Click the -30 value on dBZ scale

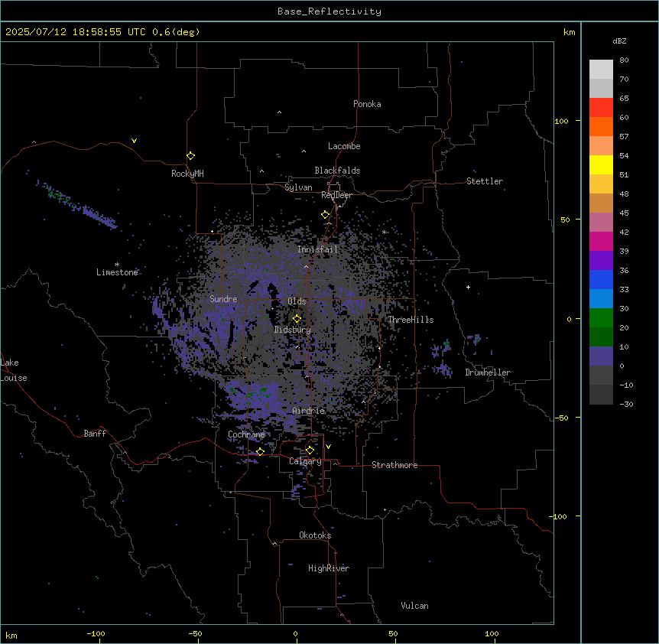(x=626, y=404)
